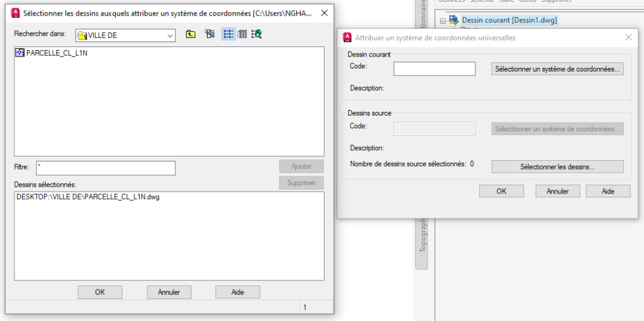Click the drawing preview search icon

(x=257, y=35)
